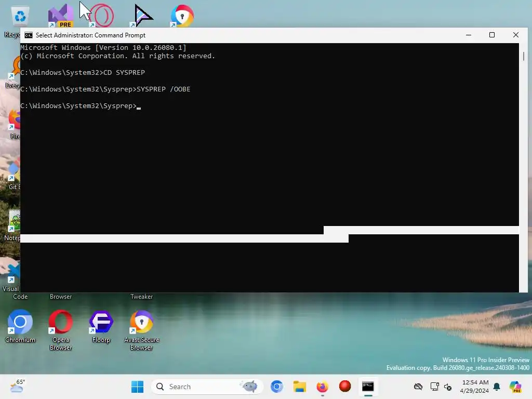Click the OneDrive cloud tray icon

coord(418,387)
